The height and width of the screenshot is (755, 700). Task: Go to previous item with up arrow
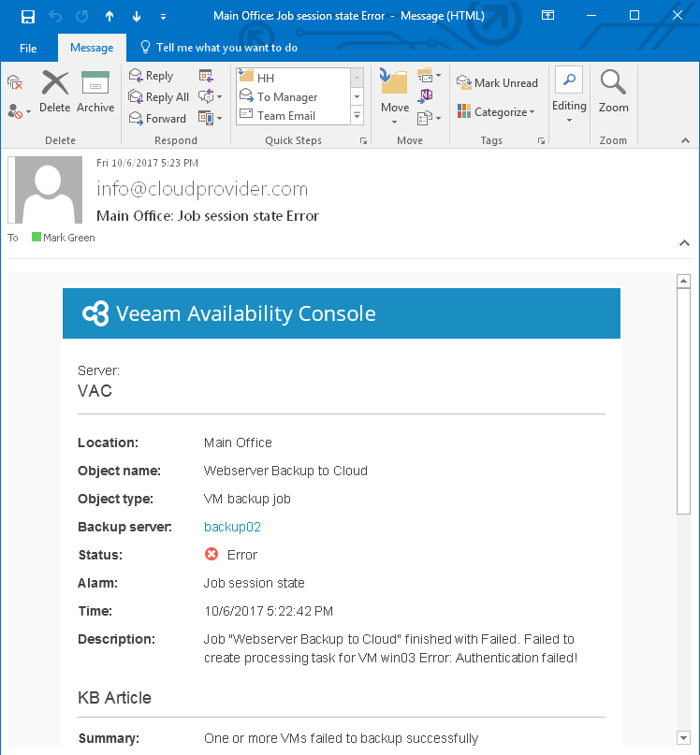click(109, 16)
